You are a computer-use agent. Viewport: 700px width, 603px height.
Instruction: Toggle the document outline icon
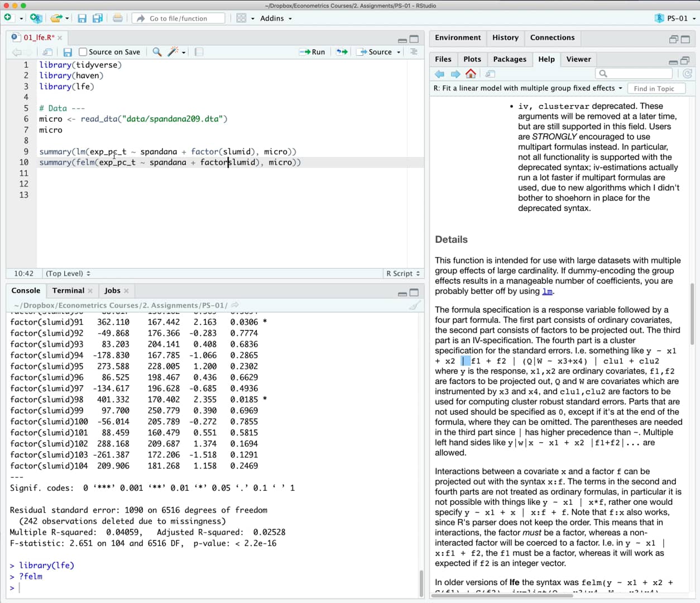pyautogui.click(x=414, y=51)
